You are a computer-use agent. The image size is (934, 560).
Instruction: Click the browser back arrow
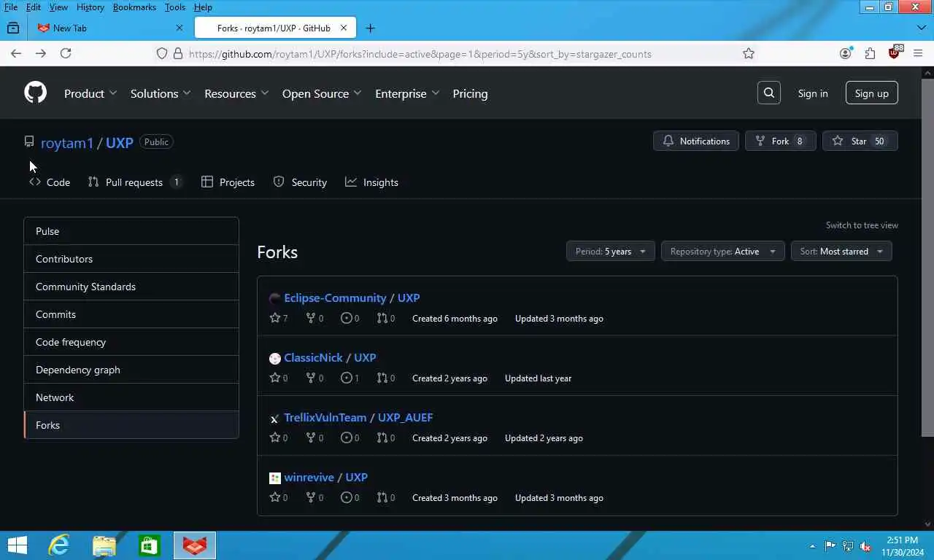[16, 53]
